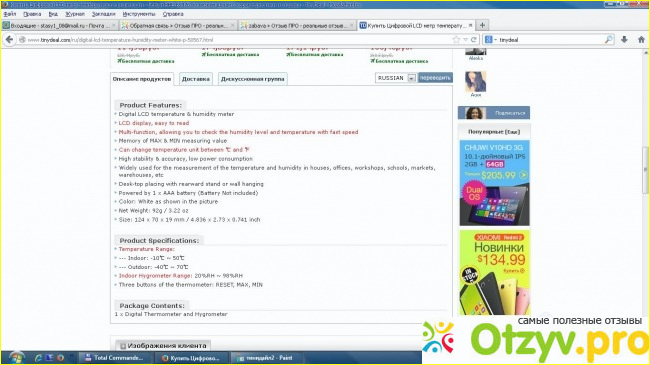Image resolution: width=650 pixels, height=365 pixels.
Task: Reload the page with the refresh icon
Action: [x=473, y=40]
